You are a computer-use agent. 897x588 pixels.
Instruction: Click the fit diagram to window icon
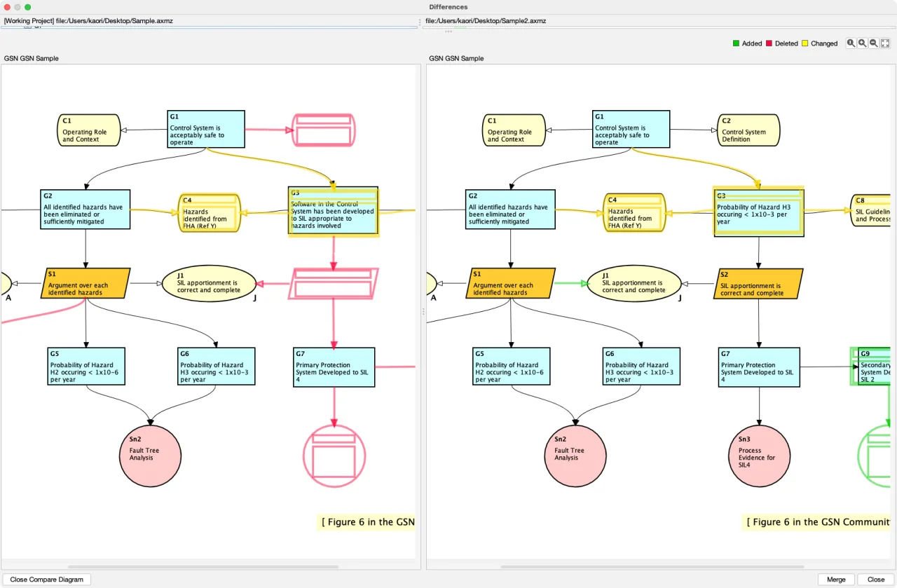click(885, 43)
